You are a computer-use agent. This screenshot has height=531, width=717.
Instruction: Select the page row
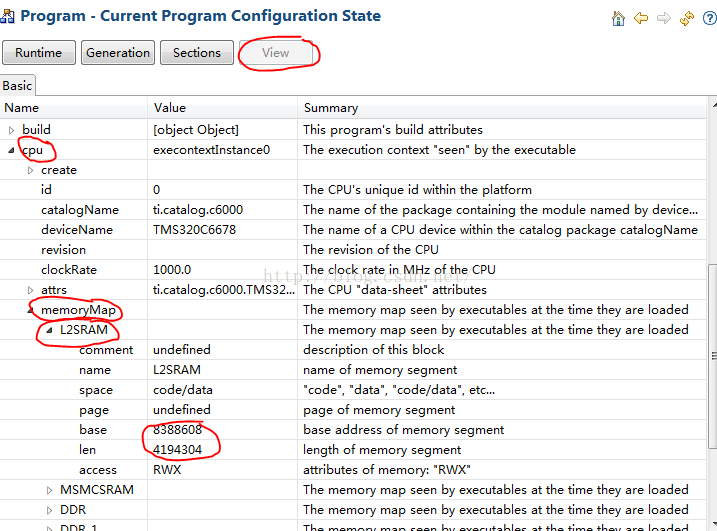pos(353,410)
